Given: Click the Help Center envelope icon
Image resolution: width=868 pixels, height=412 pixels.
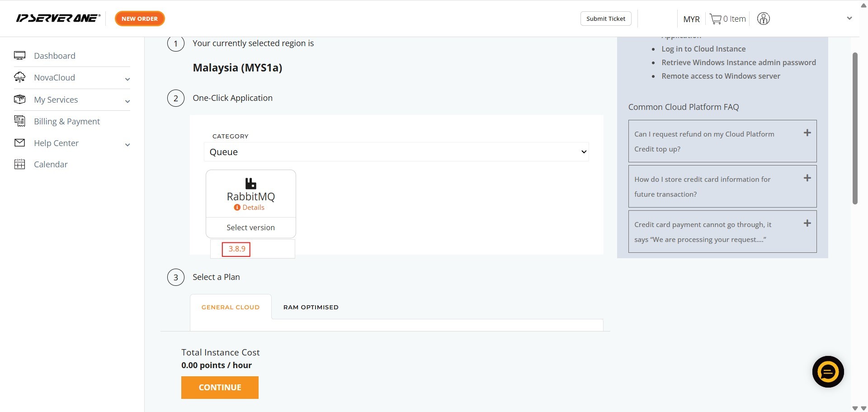Looking at the screenshot, I should (19, 143).
